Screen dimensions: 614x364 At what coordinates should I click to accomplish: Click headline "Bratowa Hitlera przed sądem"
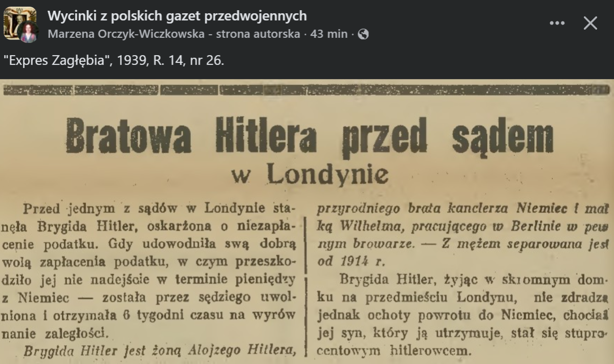tap(310, 136)
